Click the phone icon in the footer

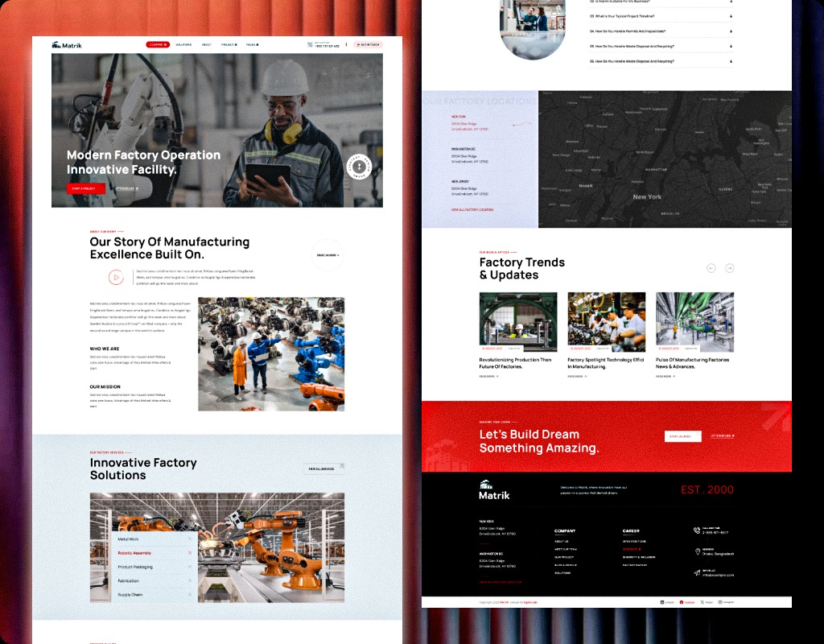pos(697,530)
